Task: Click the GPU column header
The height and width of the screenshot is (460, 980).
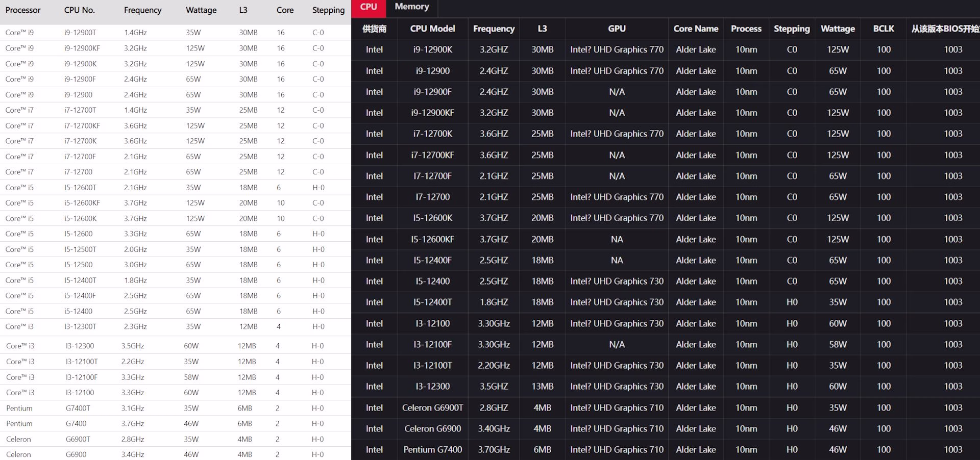Action: pos(617,29)
